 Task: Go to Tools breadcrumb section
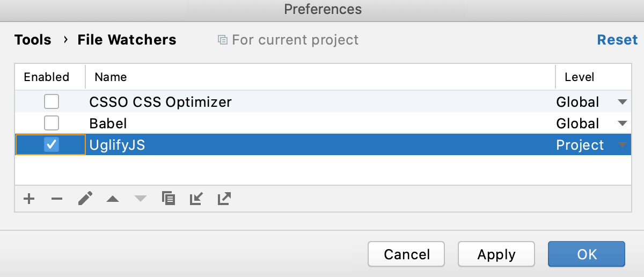click(33, 40)
